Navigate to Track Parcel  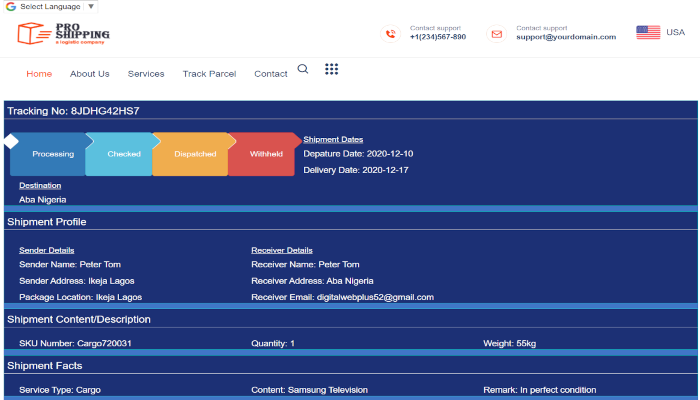click(209, 74)
